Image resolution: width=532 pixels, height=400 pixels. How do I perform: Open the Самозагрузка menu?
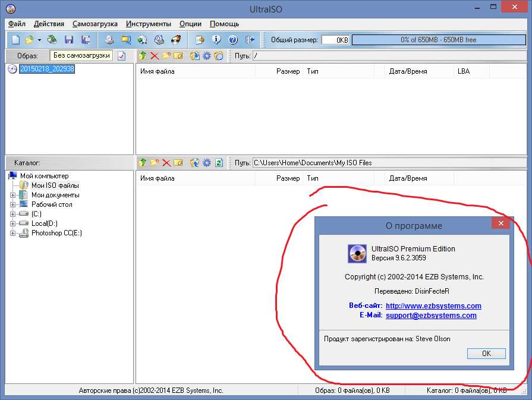95,24
